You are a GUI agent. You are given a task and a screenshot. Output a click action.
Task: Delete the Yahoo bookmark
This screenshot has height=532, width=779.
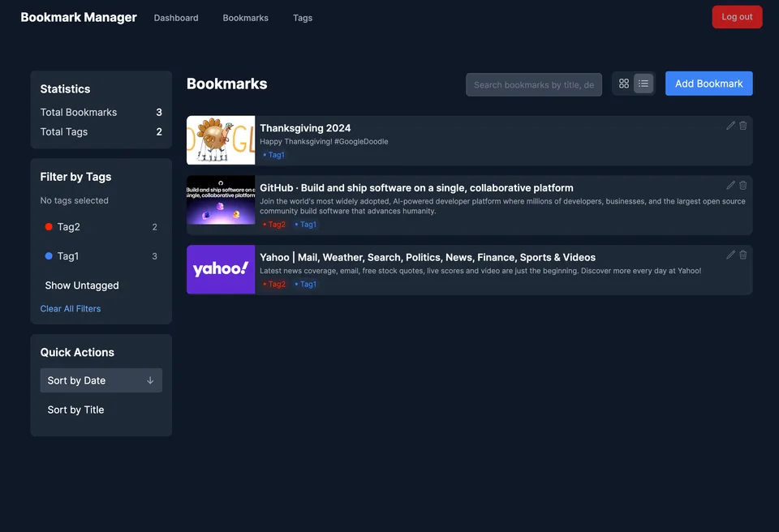tap(742, 255)
